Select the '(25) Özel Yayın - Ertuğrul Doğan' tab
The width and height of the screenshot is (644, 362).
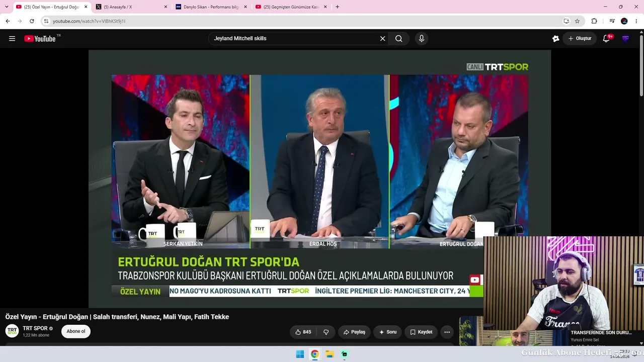point(51,7)
